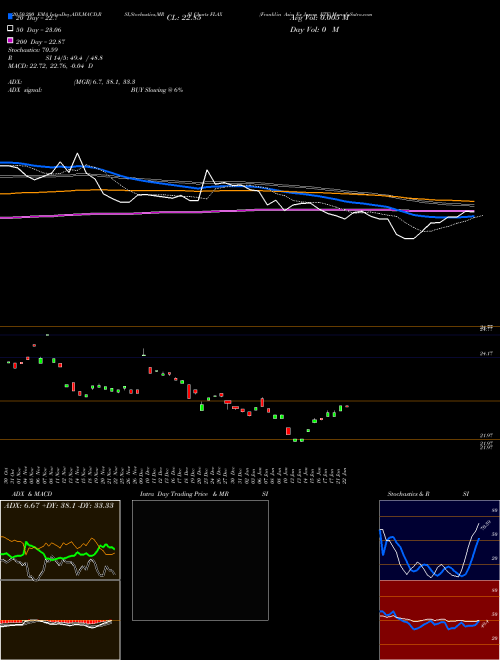Click the 'SI 14/3: 49.4 / 48.8' readout
Image resolution: width=500 pixels, height=660 pixels.
coord(74,58)
